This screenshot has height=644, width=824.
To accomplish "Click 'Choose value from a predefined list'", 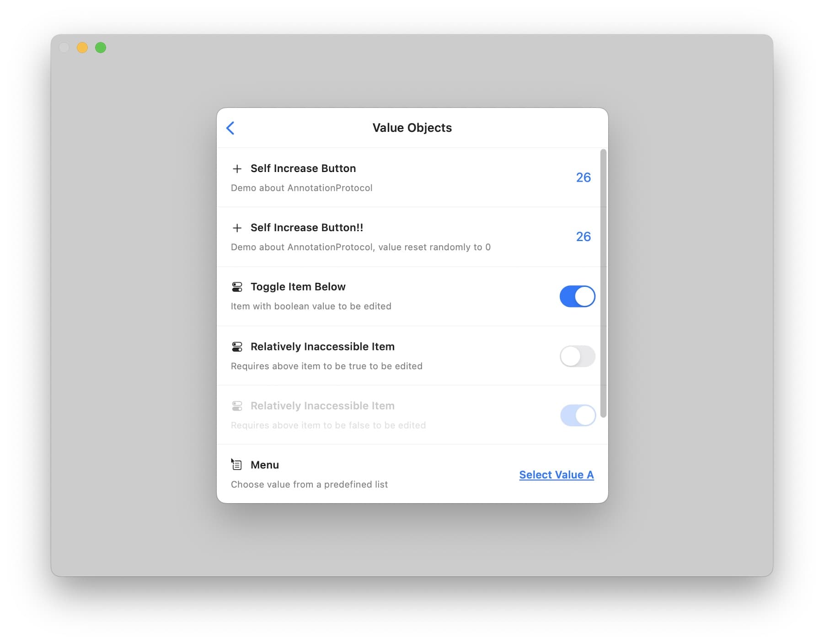I will click(x=309, y=484).
